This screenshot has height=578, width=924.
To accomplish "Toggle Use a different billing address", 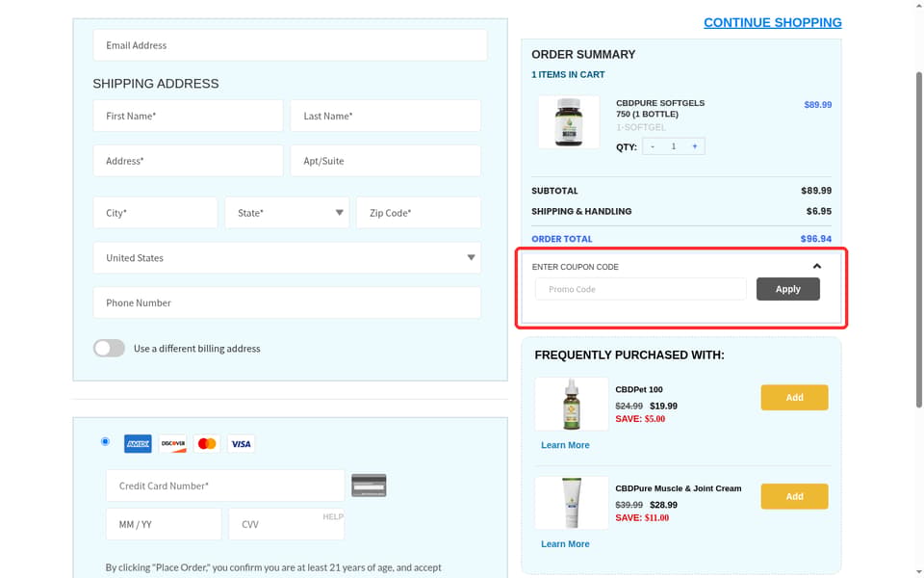I will pyautogui.click(x=109, y=348).
